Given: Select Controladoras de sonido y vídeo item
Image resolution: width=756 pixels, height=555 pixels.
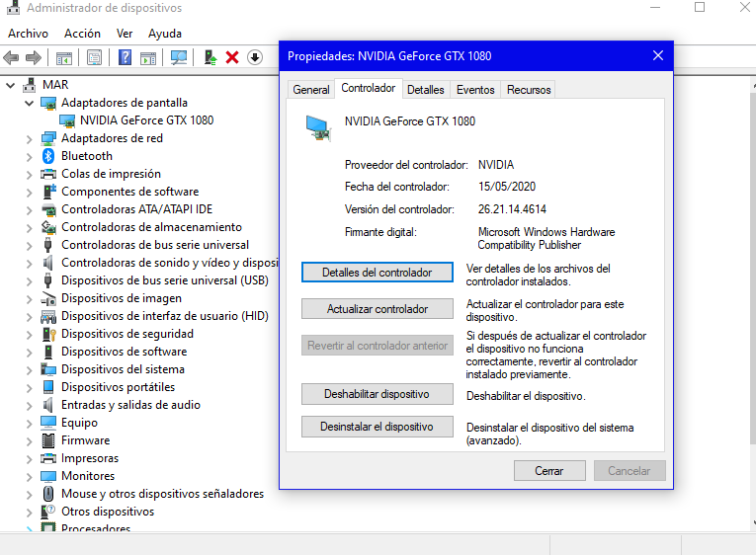Looking at the screenshot, I should click(170, 263).
